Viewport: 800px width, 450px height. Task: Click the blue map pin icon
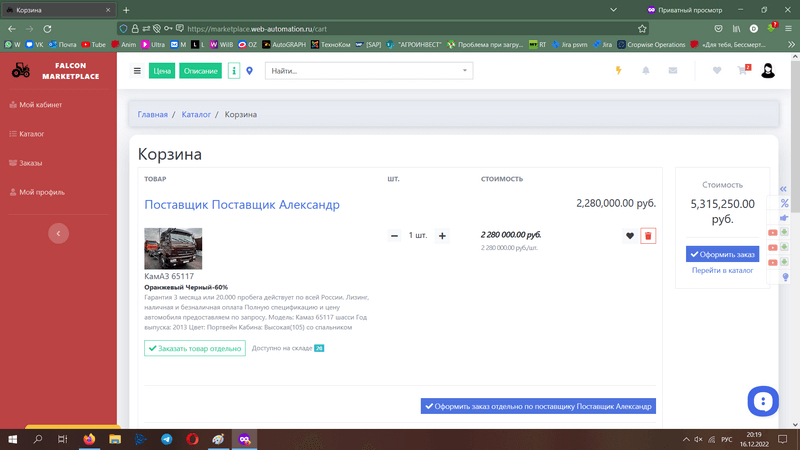(x=249, y=71)
